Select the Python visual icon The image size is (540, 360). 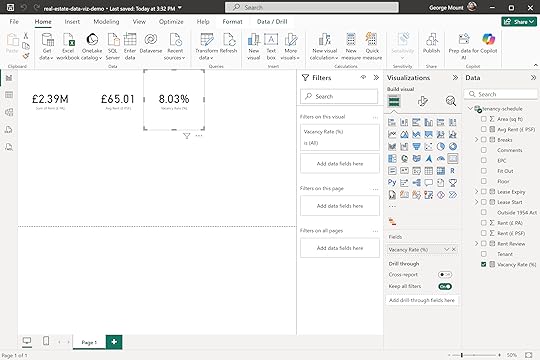[x=392, y=183]
